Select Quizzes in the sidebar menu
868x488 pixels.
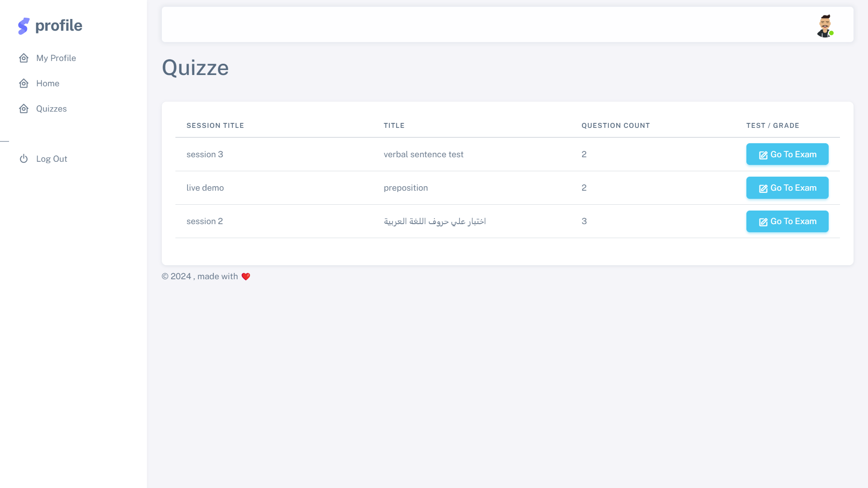52,109
